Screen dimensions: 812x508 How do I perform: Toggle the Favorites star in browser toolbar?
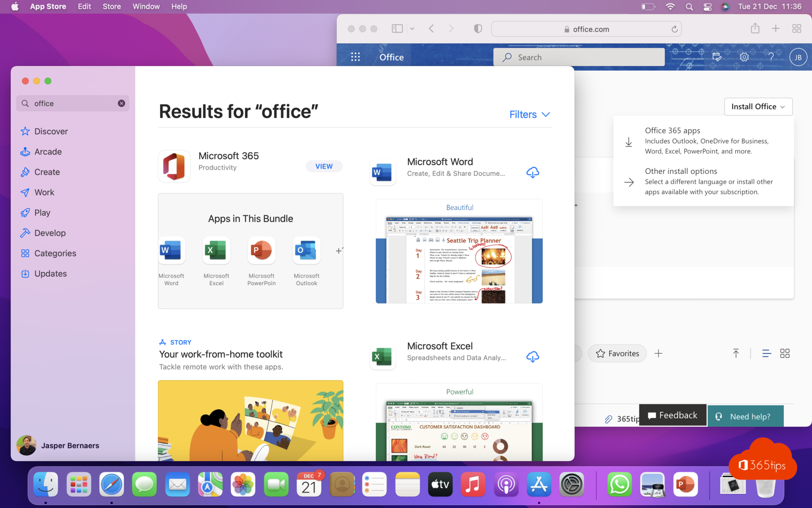point(600,353)
